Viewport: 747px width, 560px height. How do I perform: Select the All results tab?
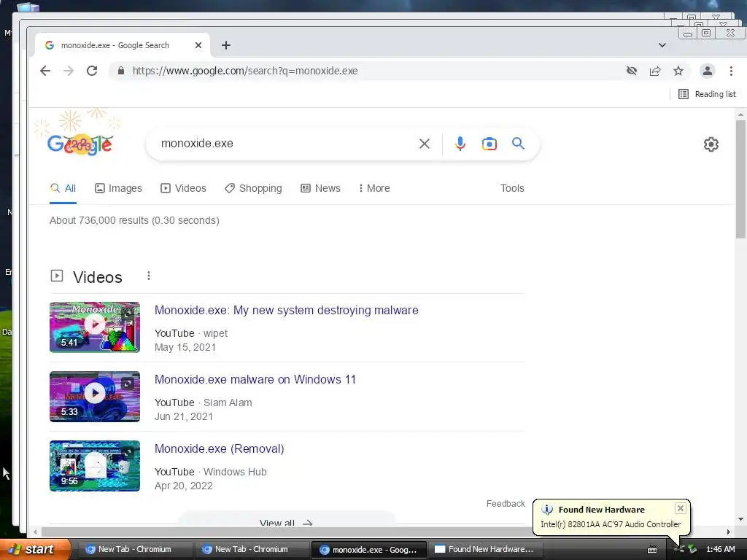pos(63,188)
